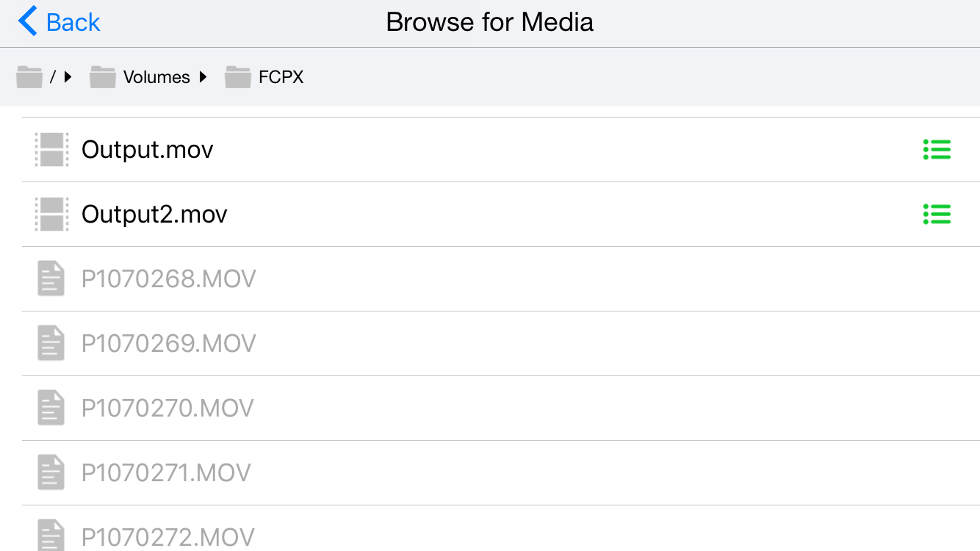Expand the arrow after root slash
The image size is (980, 551).
pos(68,76)
